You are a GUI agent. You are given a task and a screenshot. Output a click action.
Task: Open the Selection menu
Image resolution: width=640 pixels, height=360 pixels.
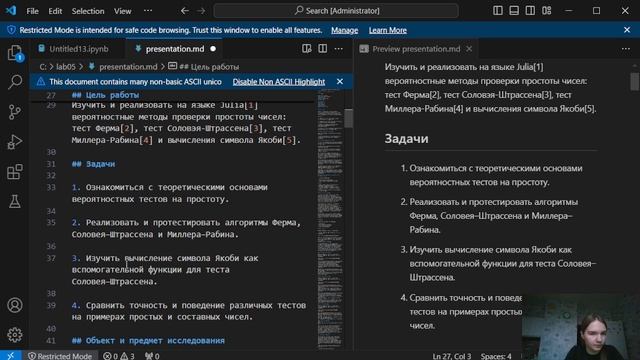pos(88,11)
